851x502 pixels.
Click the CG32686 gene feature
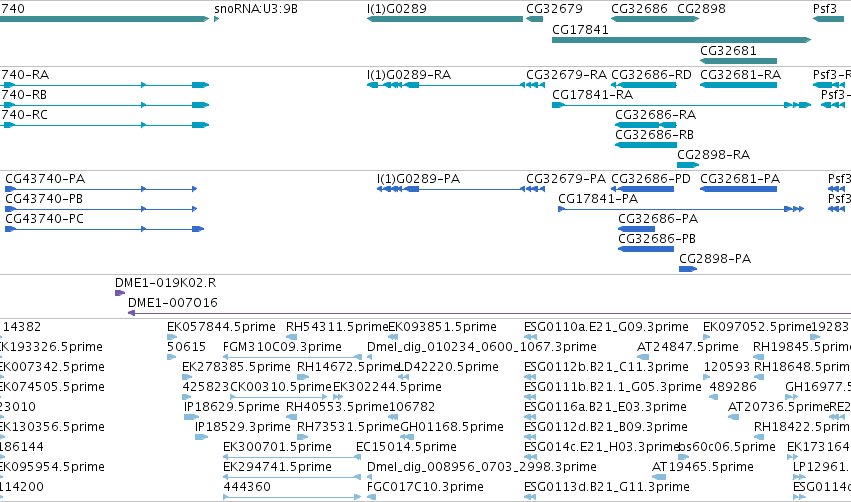(655, 19)
